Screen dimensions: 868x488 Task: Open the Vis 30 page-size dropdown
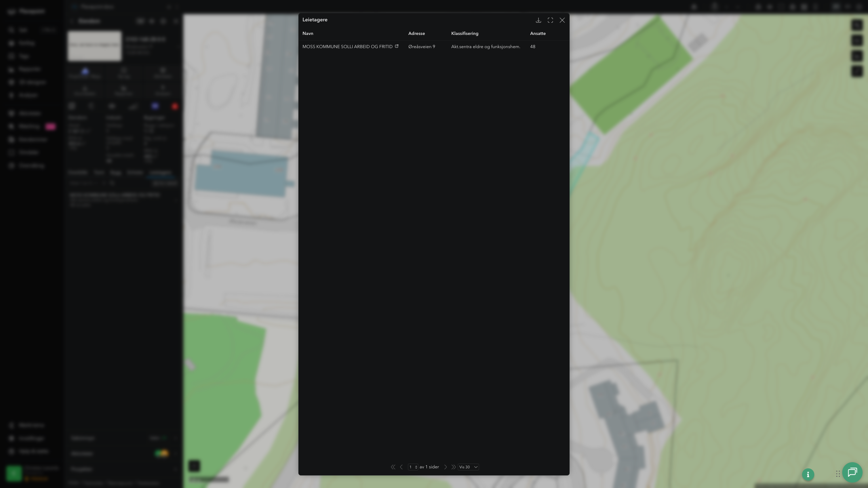(x=468, y=467)
